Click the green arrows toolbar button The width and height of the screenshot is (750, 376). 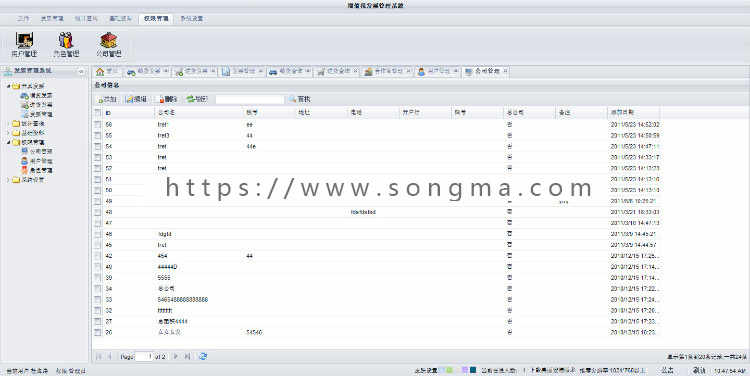click(x=197, y=99)
